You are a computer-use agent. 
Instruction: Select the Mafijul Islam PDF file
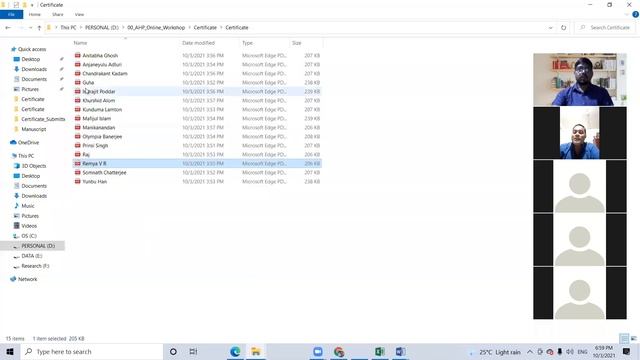tap(197, 118)
